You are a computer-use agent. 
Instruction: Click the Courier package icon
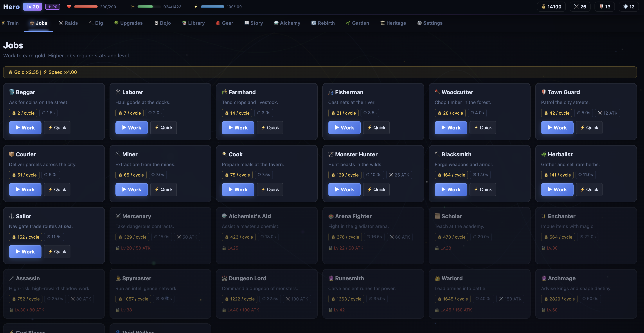[x=12, y=154]
